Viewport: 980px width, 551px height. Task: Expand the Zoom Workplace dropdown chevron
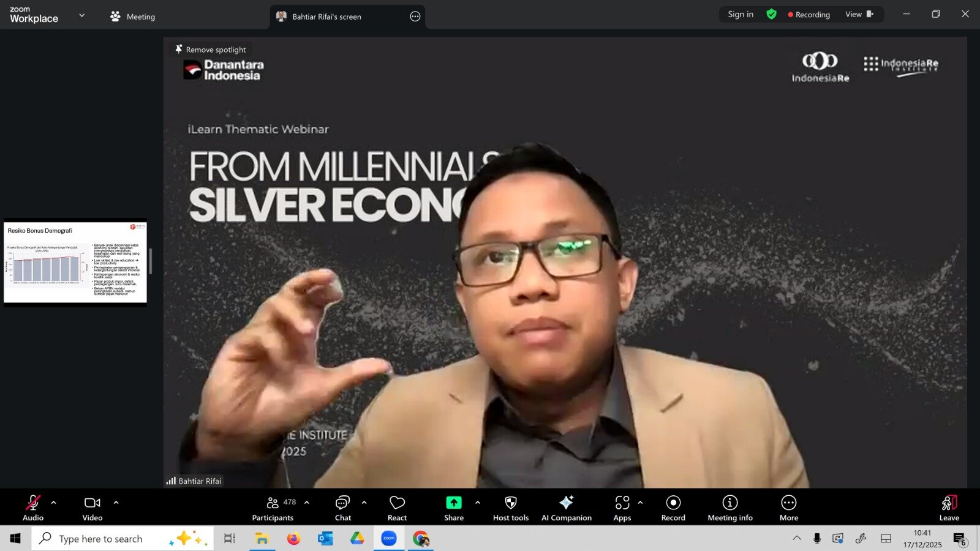coord(82,15)
